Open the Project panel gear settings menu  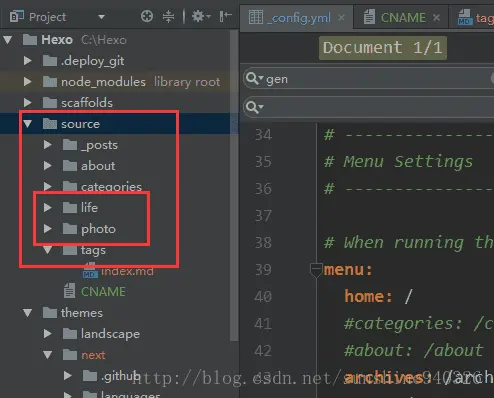tap(201, 16)
